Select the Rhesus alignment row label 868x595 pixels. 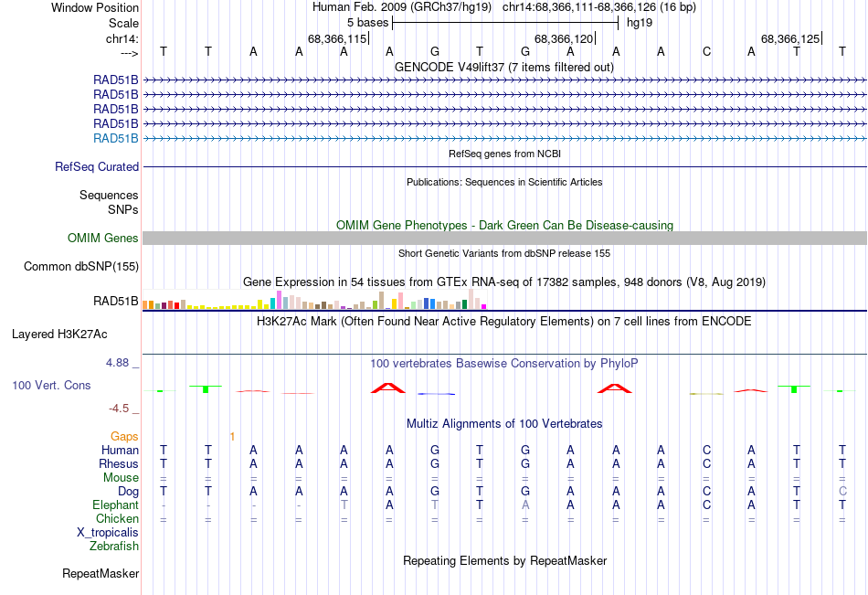coord(119,463)
